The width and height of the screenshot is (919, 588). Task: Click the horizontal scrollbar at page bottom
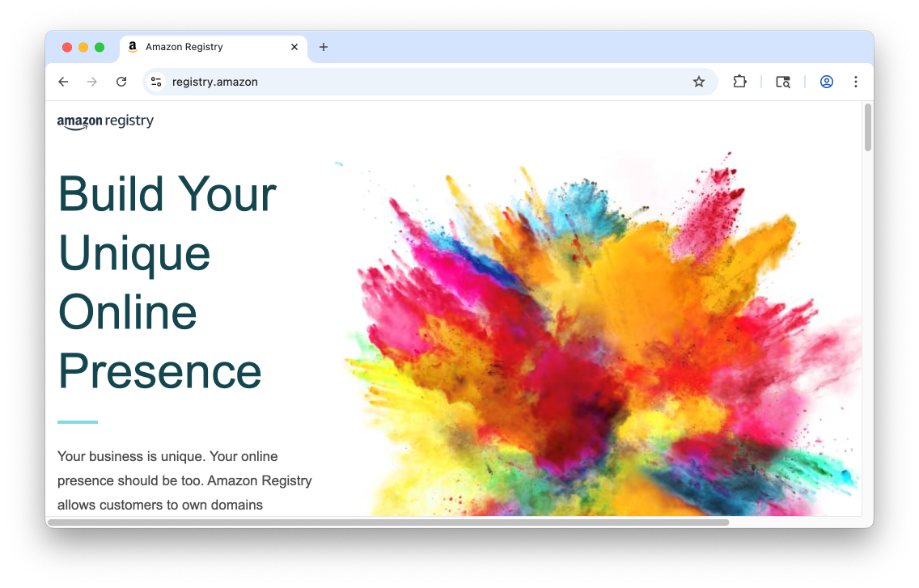[x=388, y=522]
